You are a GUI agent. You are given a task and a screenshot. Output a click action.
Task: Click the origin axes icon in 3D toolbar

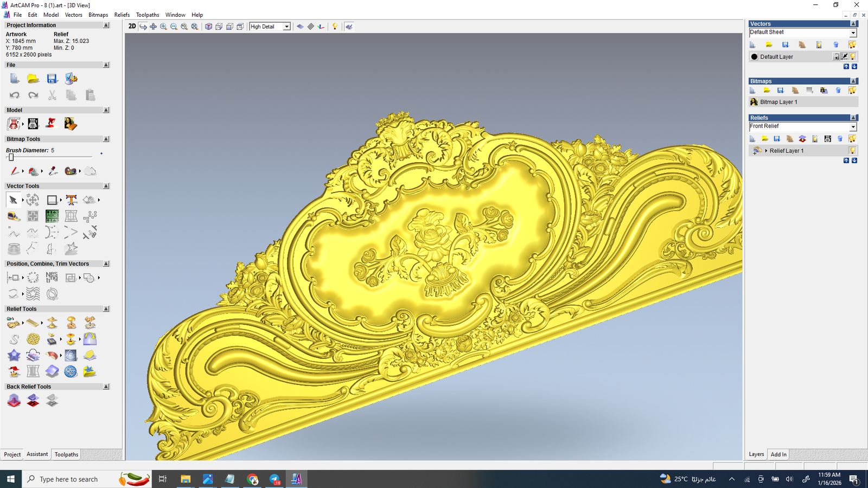click(x=321, y=27)
